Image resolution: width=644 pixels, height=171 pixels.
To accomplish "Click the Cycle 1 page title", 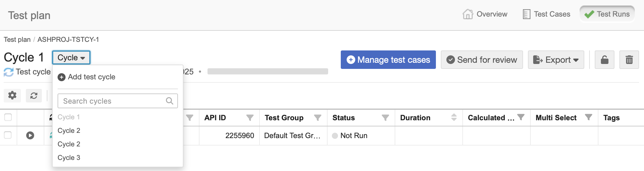I will point(24,58).
